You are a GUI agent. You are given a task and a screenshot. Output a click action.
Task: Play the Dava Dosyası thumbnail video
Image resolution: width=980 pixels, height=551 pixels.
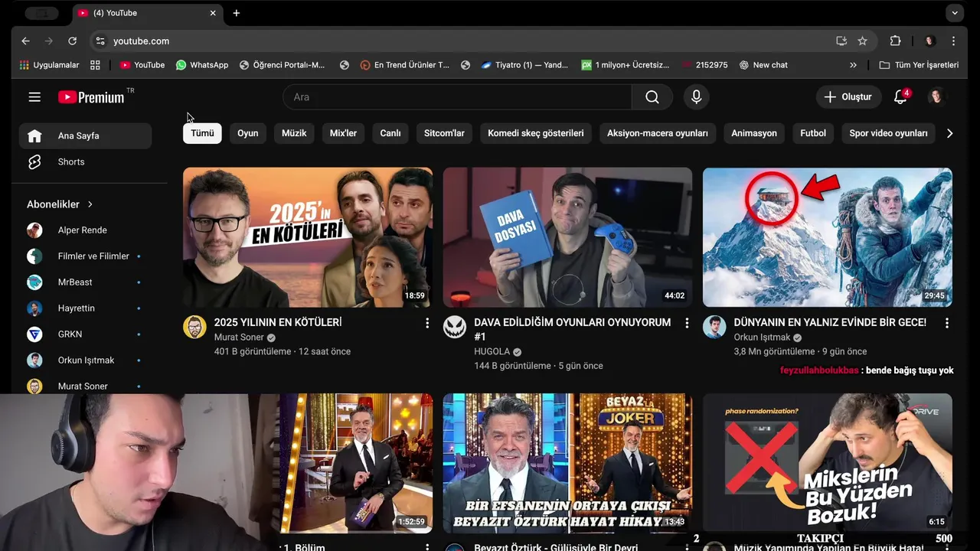(x=567, y=237)
